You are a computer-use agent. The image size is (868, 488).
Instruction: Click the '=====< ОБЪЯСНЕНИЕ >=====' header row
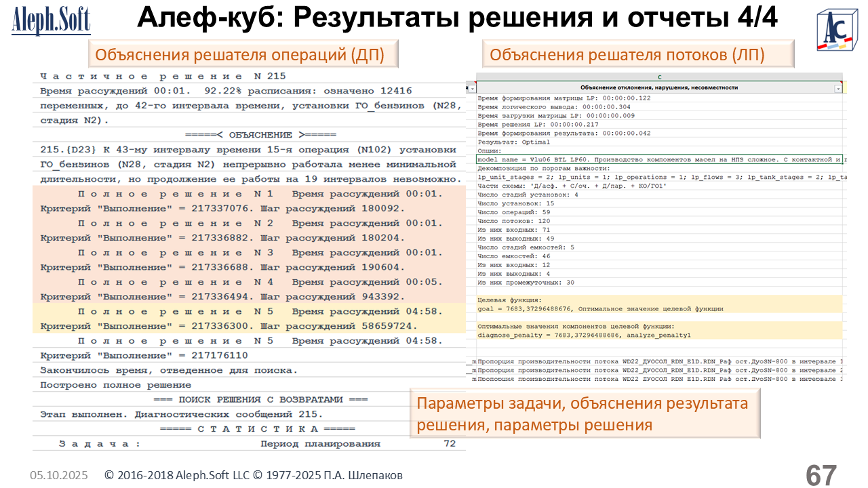pos(250,135)
